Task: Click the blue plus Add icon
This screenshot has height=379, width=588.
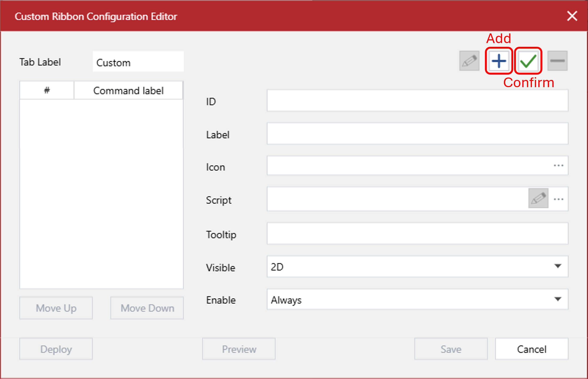Action: pos(499,61)
